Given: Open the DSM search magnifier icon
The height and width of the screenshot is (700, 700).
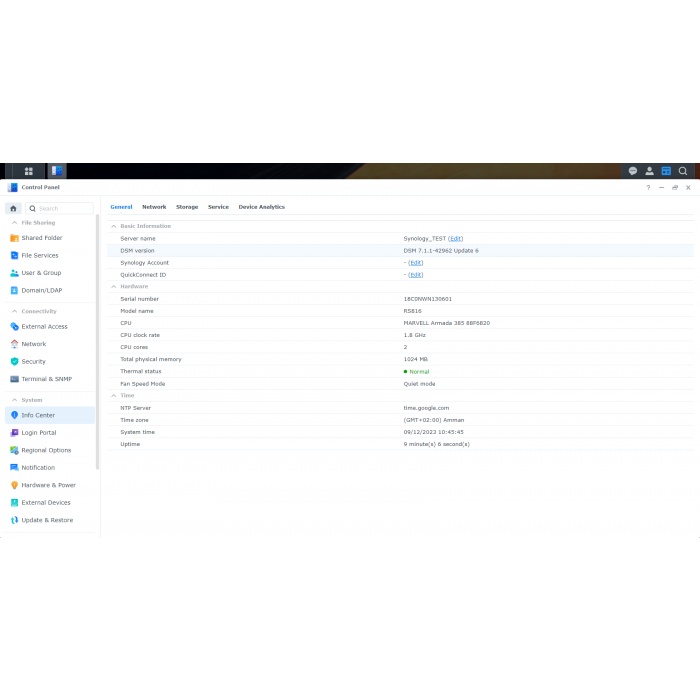Looking at the screenshot, I should (683, 171).
